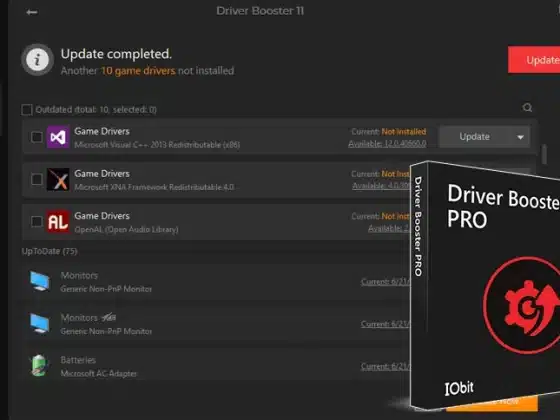Check the OpenAL Open Audio Library checkbox

36,221
